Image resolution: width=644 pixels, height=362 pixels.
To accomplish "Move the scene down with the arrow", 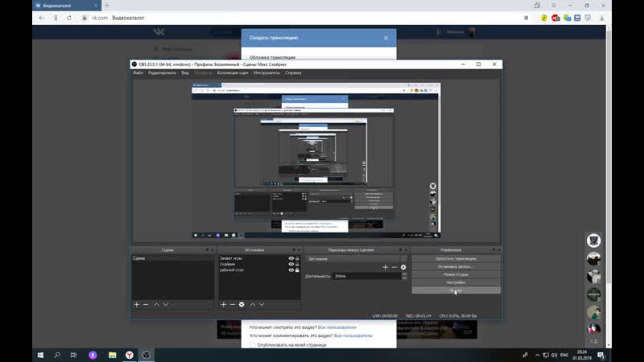I will coord(166,305).
